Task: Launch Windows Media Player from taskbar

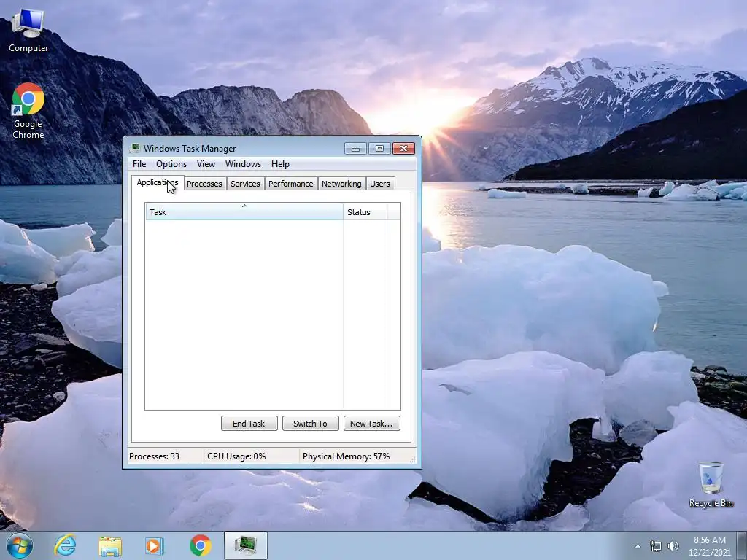Action: coord(155,545)
